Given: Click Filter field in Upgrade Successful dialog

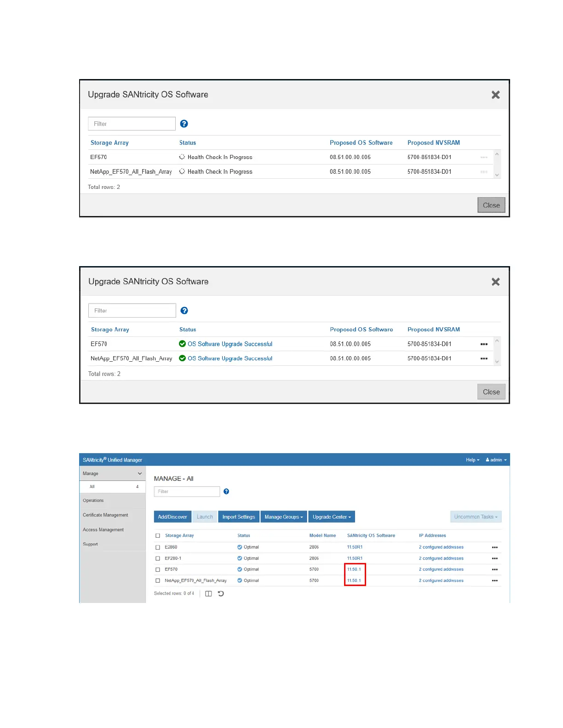Looking at the screenshot, I should pyautogui.click(x=132, y=311).
